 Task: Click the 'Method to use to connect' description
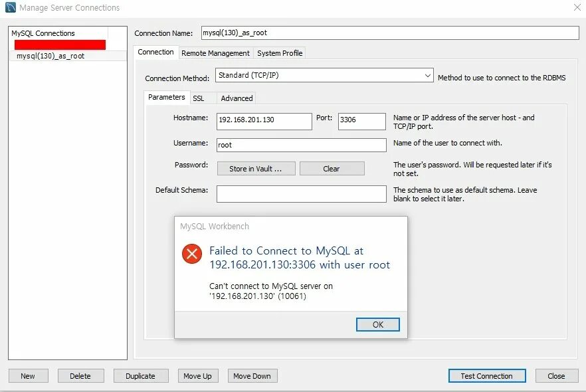coord(502,78)
